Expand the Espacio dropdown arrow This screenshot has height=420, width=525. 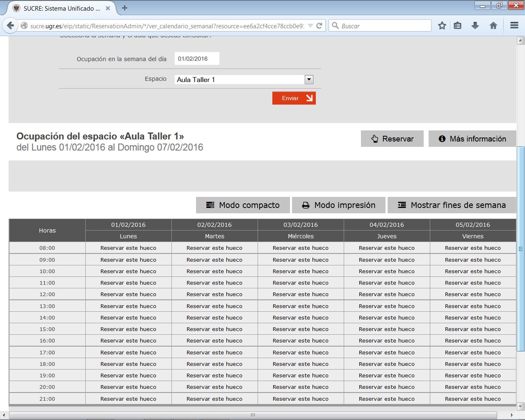(x=309, y=80)
